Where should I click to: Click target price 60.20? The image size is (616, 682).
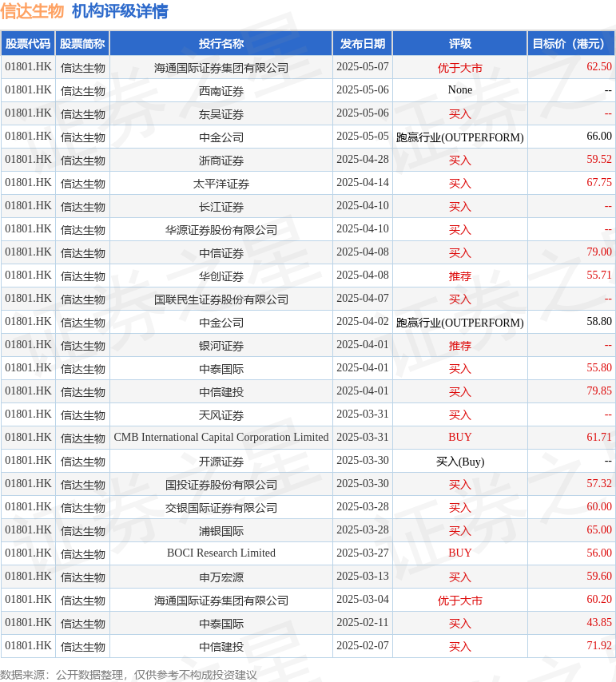[599, 600]
